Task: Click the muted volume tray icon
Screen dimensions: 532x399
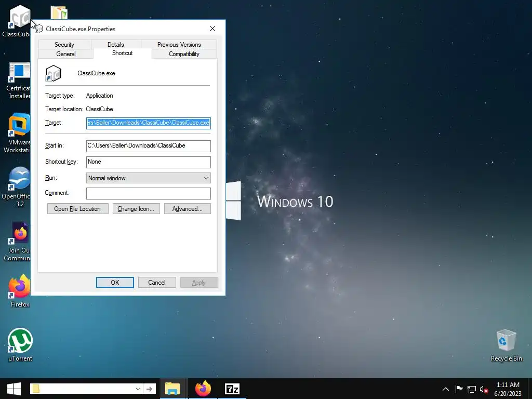Action: 484,390
